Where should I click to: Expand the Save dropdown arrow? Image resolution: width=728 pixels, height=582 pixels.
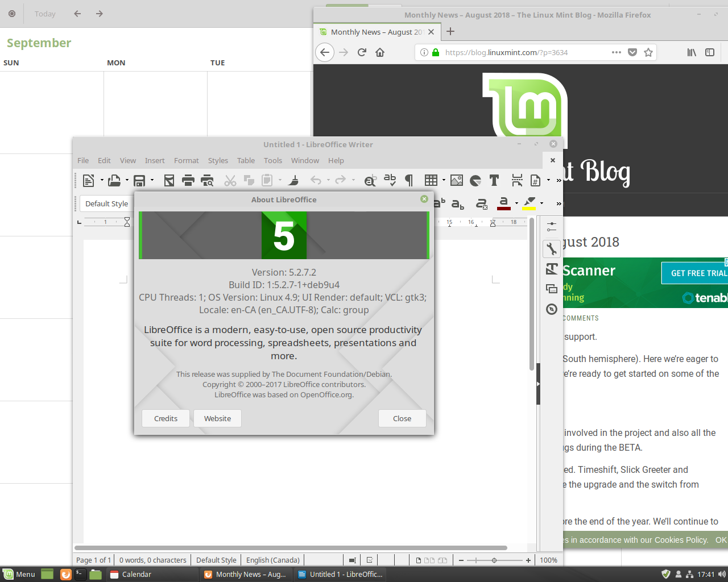[152, 181]
